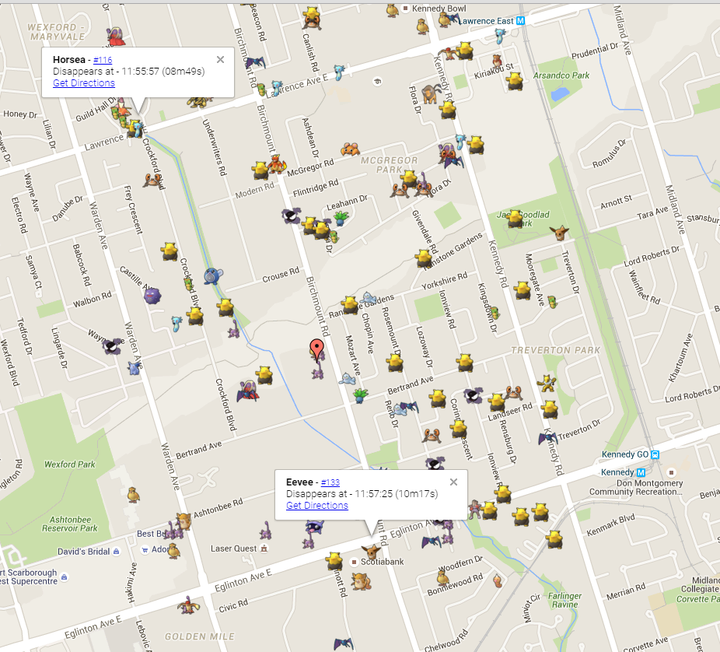Select the Poliwag icon near Crouse Rd
The height and width of the screenshot is (652, 720).
click(213, 276)
